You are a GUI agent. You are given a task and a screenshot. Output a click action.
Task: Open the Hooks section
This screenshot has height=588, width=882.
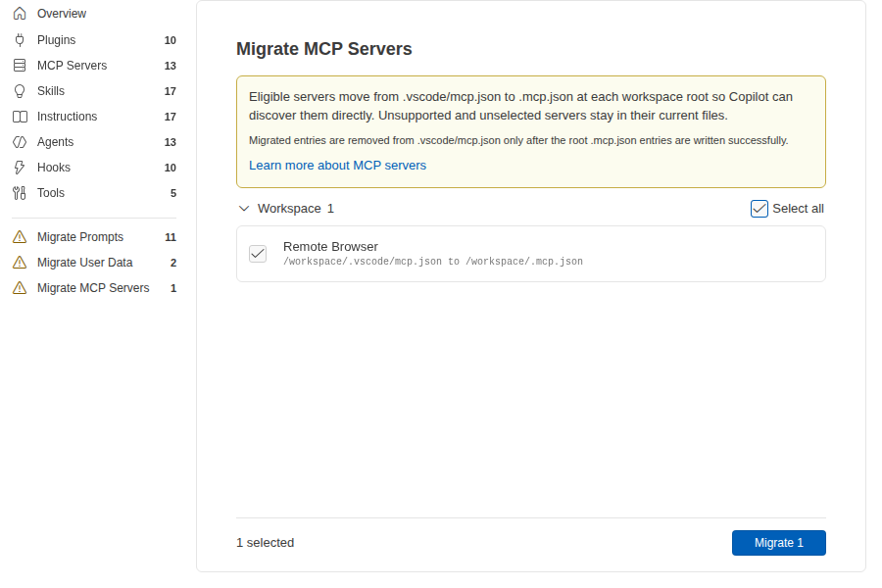click(94, 168)
